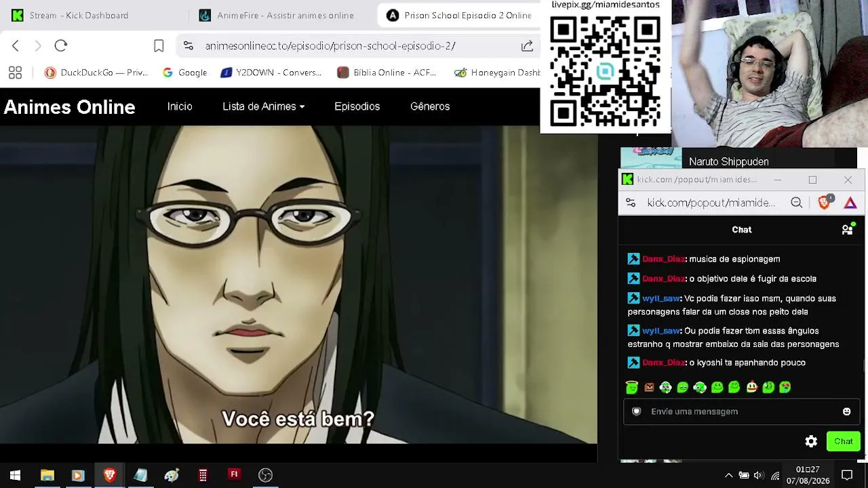Open Brave browser from taskbar
Image resolution: width=868 pixels, height=488 pixels.
click(x=109, y=475)
